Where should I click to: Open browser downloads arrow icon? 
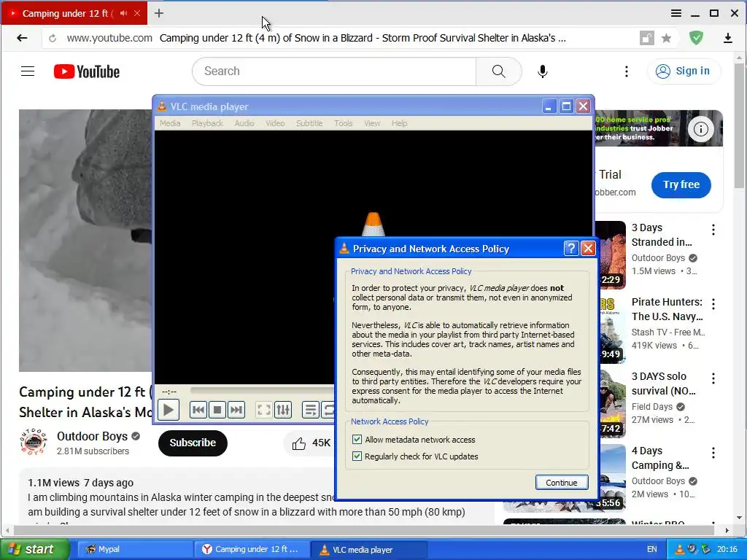coord(727,38)
